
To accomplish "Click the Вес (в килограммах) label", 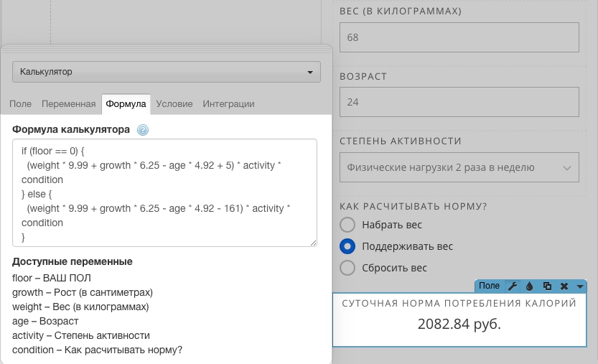I will [x=401, y=11].
